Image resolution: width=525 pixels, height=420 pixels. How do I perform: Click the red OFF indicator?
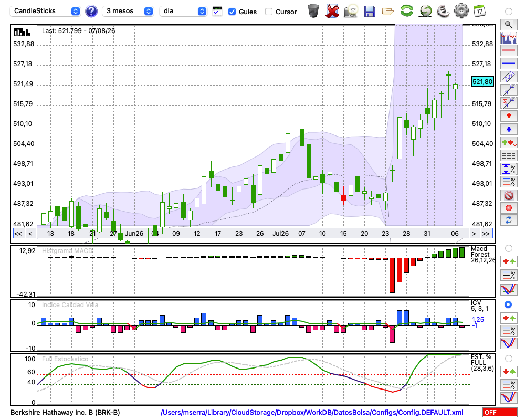click(500, 412)
